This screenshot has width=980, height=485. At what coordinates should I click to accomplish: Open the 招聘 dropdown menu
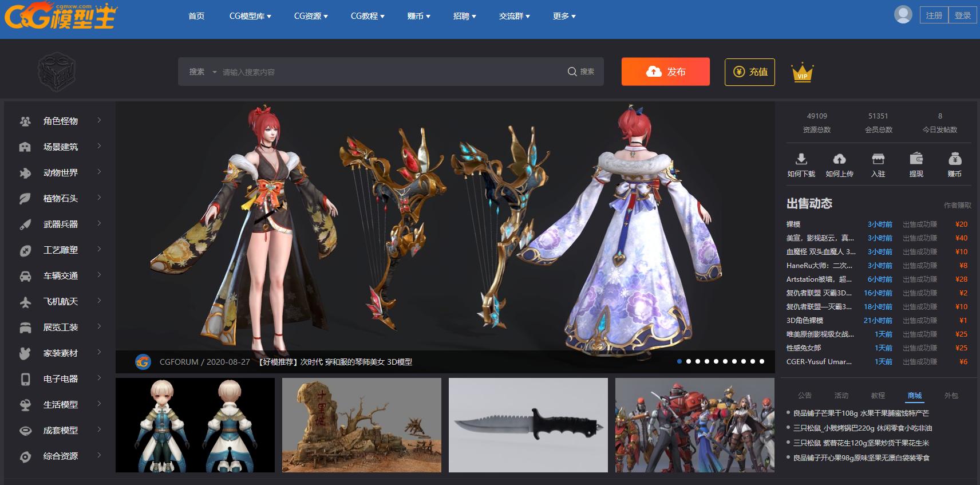tap(464, 16)
